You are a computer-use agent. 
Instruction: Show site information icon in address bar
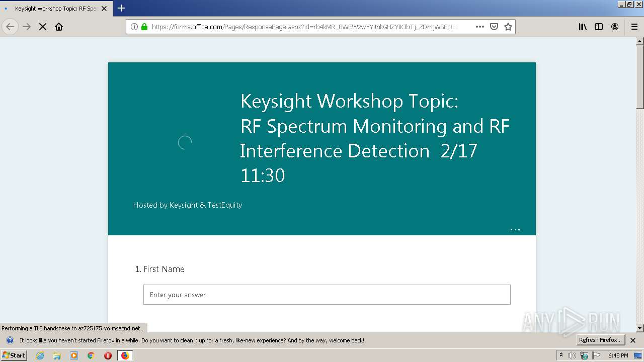[134, 27]
